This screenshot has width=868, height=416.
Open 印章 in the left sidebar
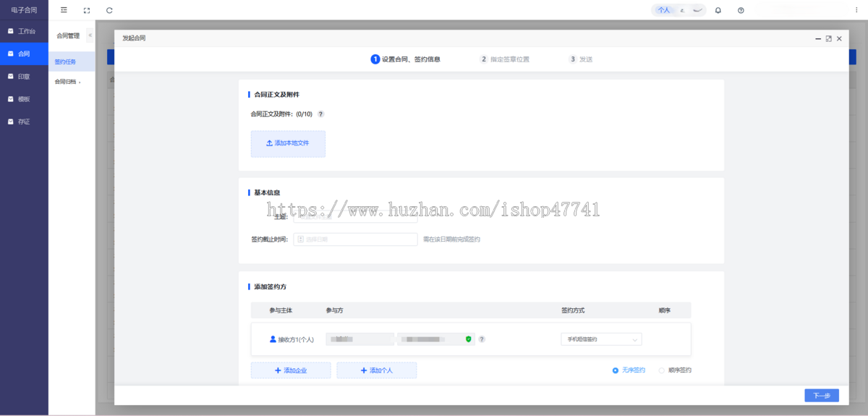coord(24,76)
